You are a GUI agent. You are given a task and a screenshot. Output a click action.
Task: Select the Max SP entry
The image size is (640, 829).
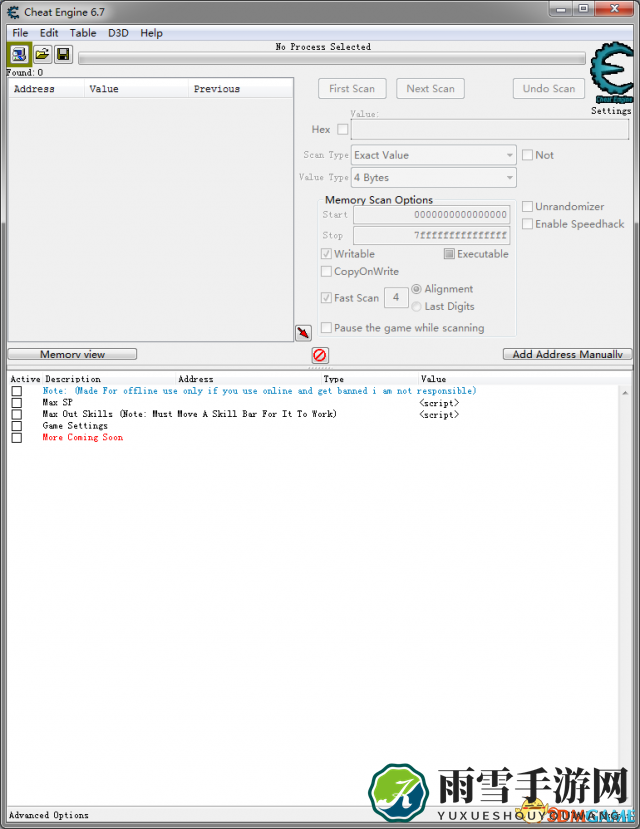click(x=58, y=402)
